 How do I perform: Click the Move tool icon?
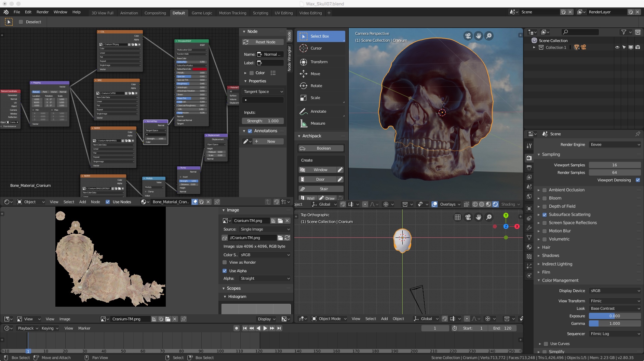tap(304, 74)
